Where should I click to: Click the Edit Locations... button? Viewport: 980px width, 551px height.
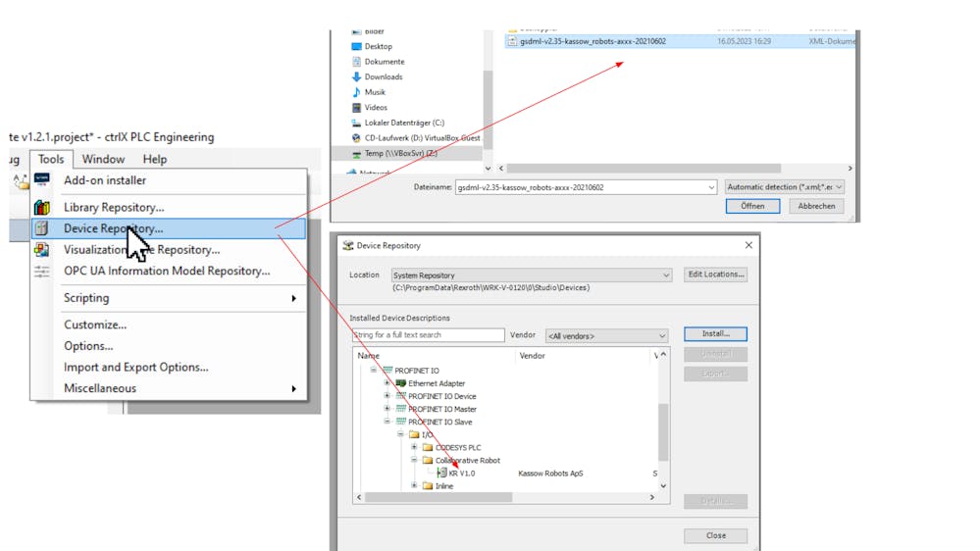715,275
